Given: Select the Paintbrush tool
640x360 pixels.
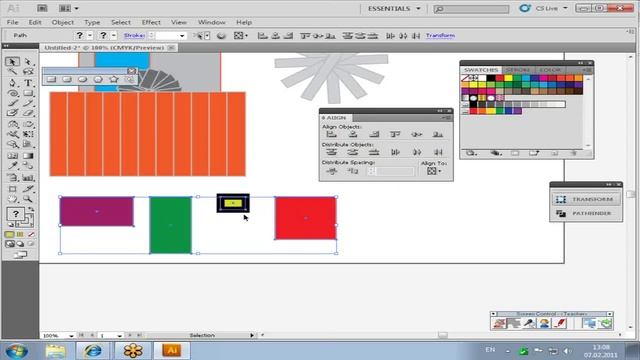Looking at the screenshot, I should pyautogui.click(x=12, y=103).
